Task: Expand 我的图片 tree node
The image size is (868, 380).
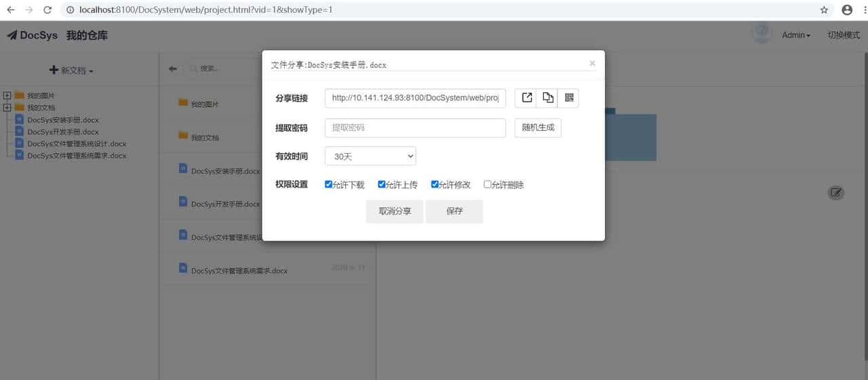Action: click(x=7, y=96)
